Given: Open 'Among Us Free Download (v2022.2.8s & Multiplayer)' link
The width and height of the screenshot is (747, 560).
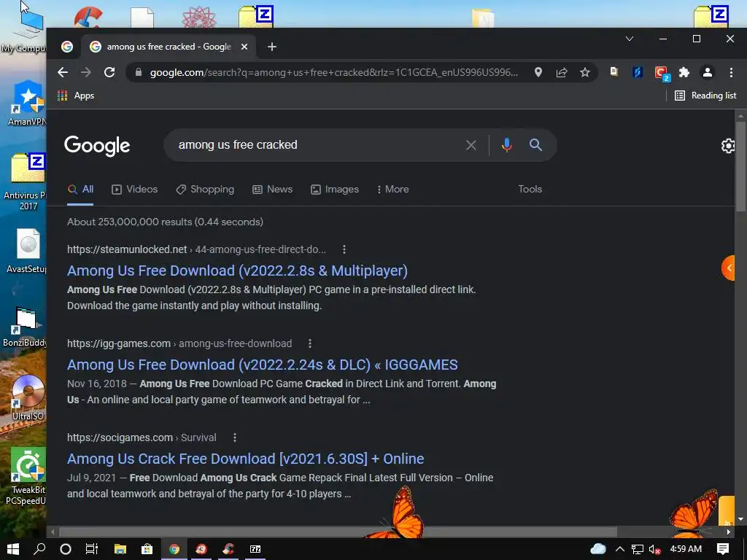Looking at the screenshot, I should (x=237, y=271).
